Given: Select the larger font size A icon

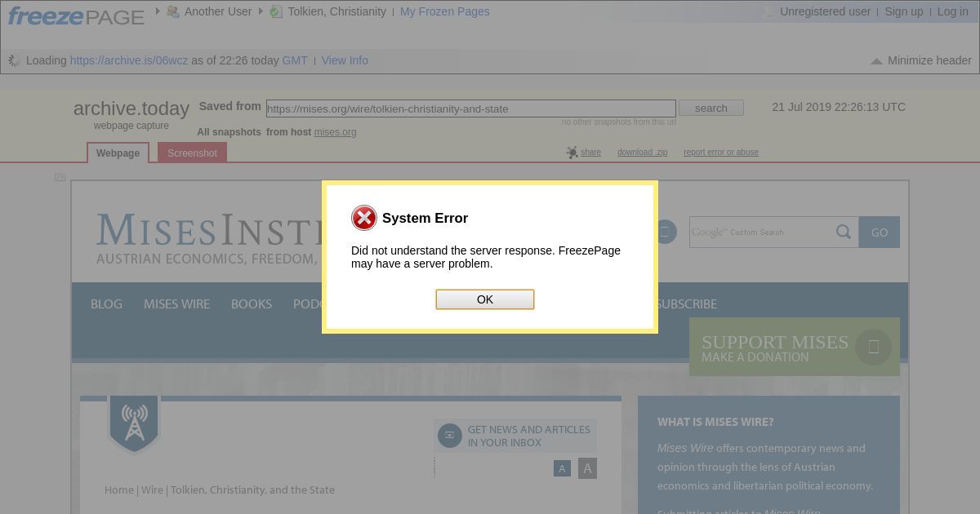Looking at the screenshot, I should (587, 468).
